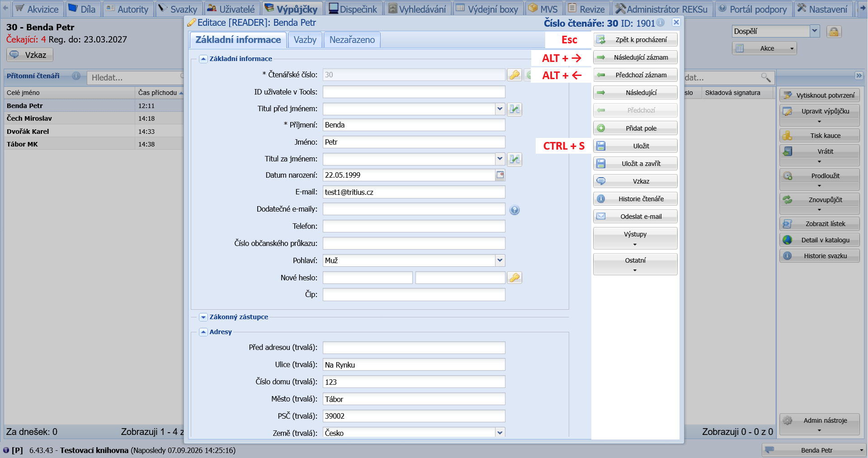This screenshot has height=458, width=868.
Task: Open the Titul za jménem dropdown
Action: coord(500,159)
